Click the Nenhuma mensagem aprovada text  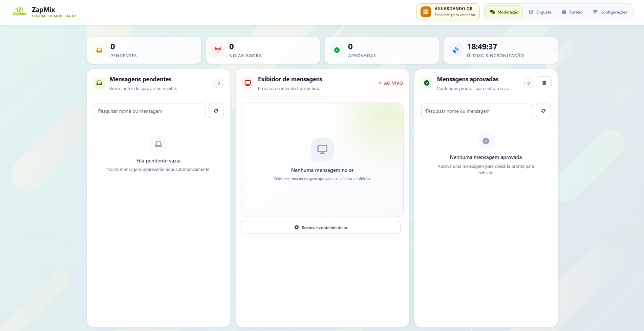pos(486,157)
